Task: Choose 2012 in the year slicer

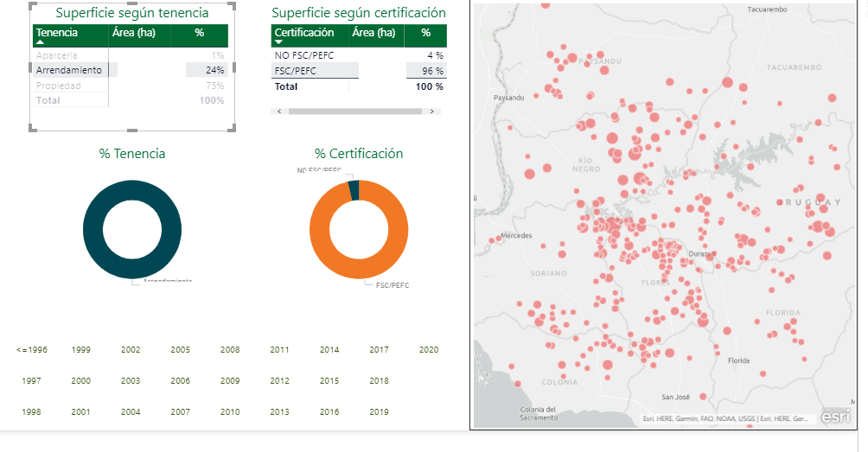Action: pos(279,380)
